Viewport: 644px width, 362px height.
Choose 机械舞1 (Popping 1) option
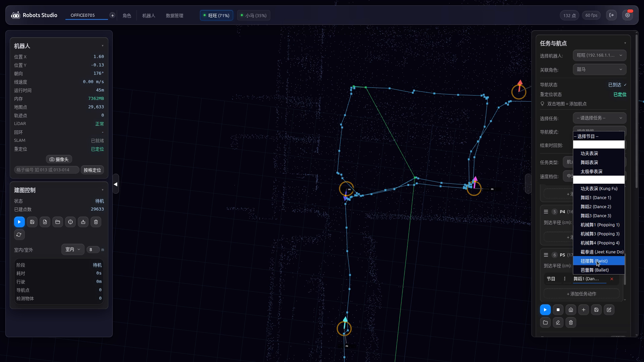[599, 225]
